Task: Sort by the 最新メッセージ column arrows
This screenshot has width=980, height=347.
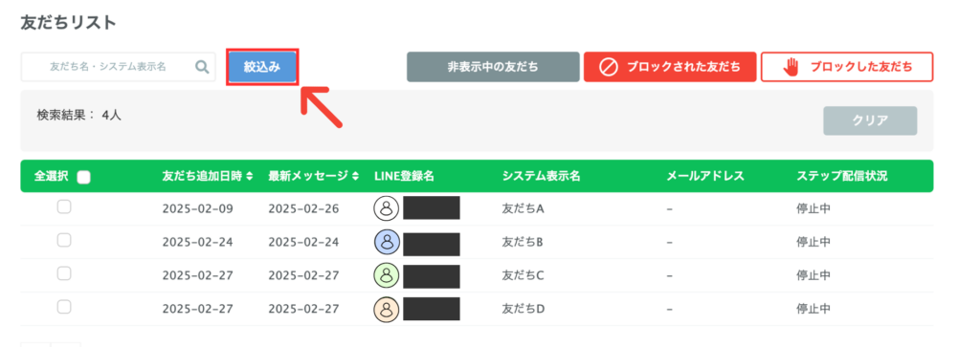Action: click(x=356, y=176)
